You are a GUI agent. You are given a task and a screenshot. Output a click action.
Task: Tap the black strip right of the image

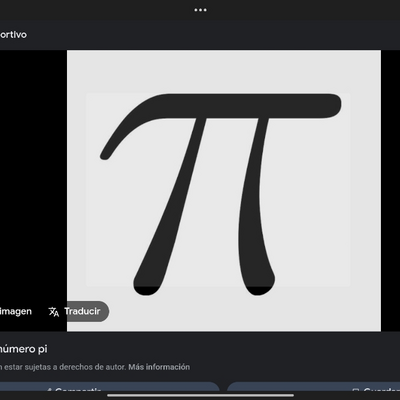(390, 191)
